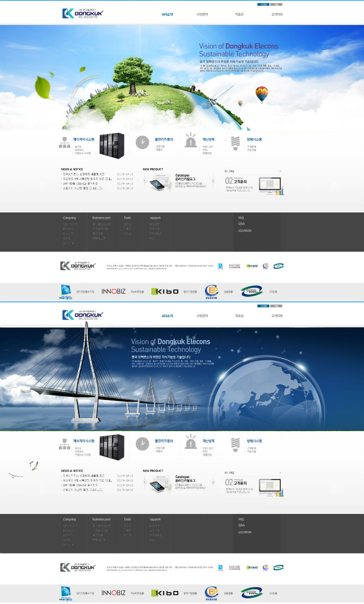Click LOCATION in the second dark footer
This screenshot has height=604, width=364.
[245, 532]
